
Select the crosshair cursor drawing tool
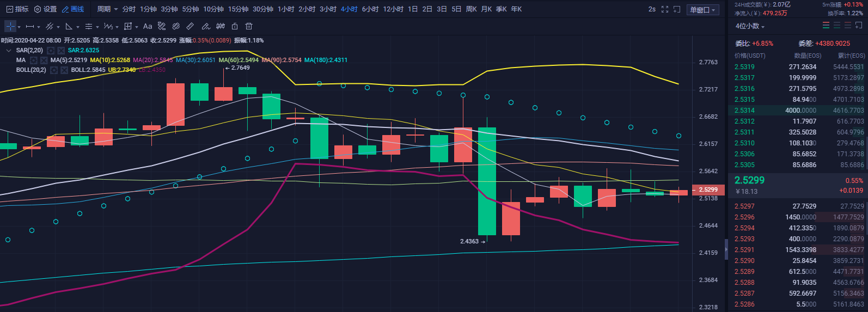click(x=10, y=26)
